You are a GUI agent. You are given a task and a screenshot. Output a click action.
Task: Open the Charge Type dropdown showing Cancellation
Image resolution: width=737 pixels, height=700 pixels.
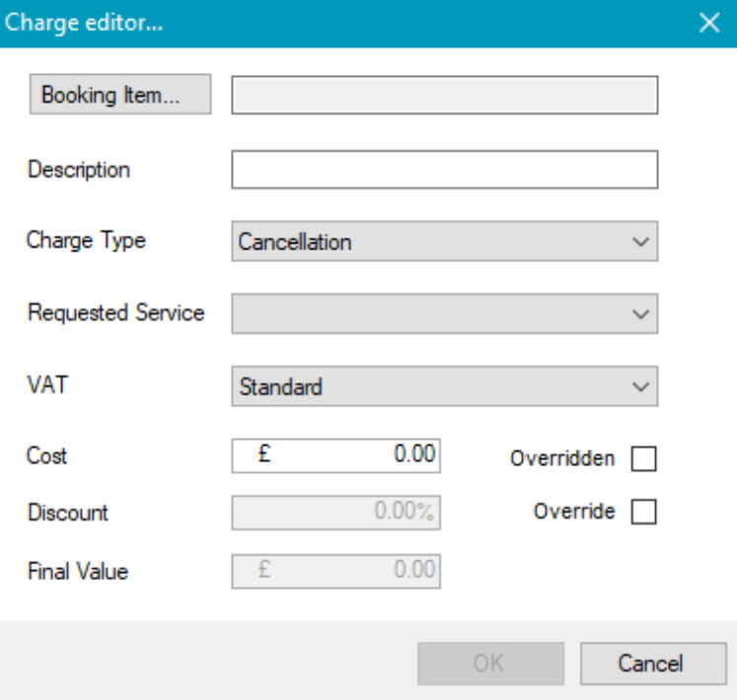444,242
